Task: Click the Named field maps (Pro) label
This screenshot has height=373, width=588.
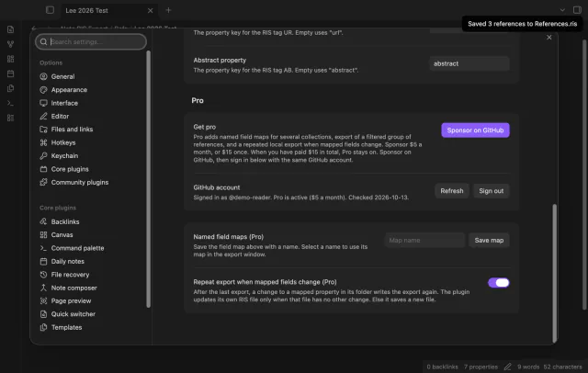Action: [229, 236]
